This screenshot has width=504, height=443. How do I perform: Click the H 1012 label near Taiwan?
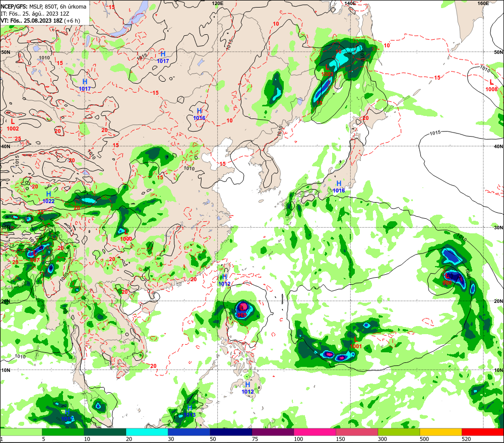[224, 280]
